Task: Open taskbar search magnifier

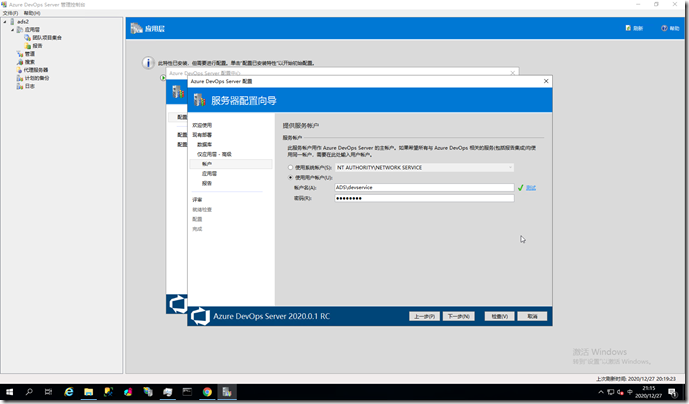Action: click(29, 392)
